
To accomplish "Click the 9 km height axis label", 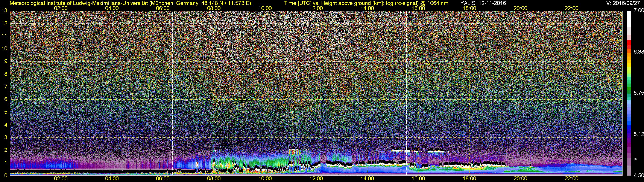I will pos(6,61).
